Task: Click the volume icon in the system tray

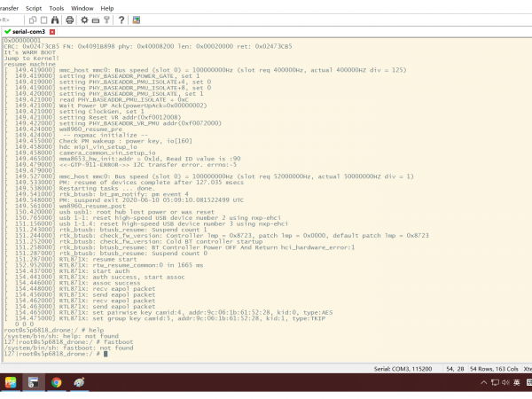Action: [505, 383]
